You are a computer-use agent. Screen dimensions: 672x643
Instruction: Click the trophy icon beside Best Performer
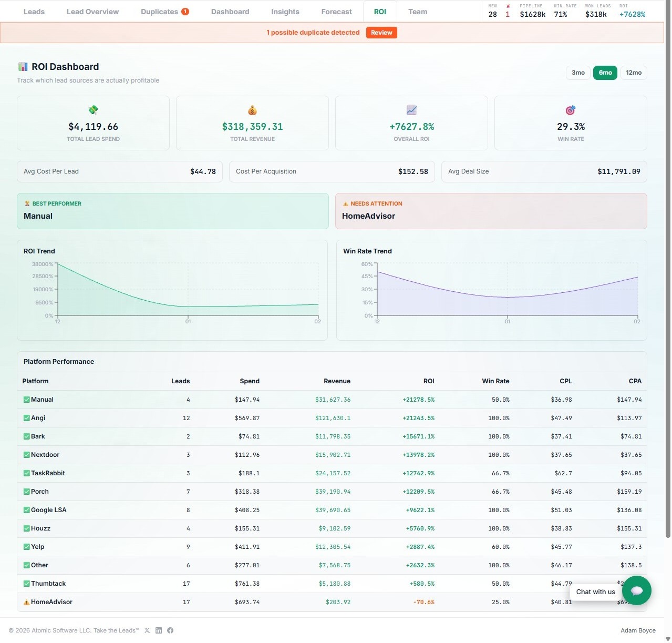[27, 203]
